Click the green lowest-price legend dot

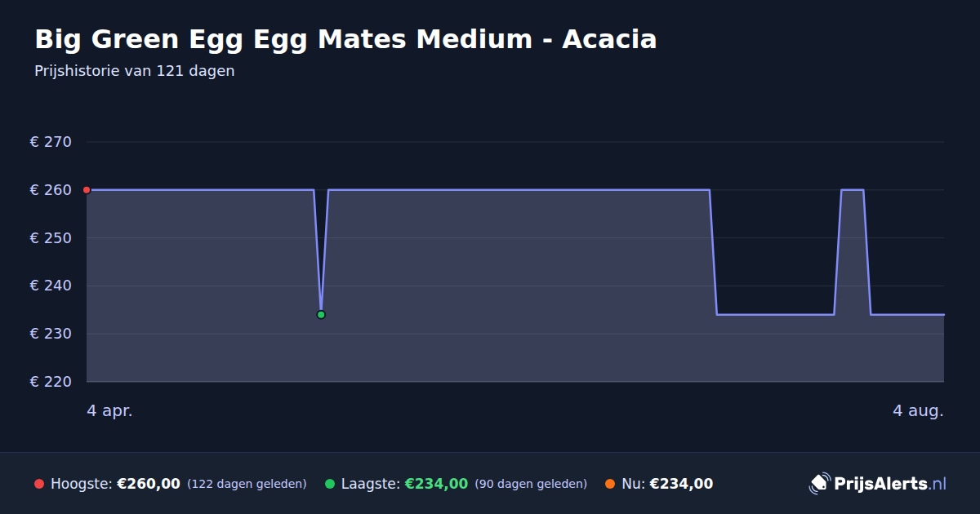330,484
